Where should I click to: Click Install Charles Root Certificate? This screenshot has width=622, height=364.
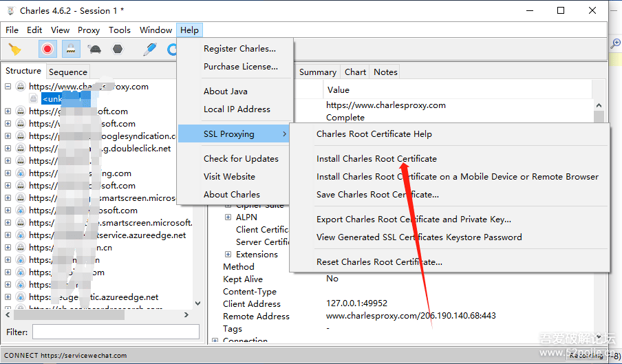coord(376,159)
